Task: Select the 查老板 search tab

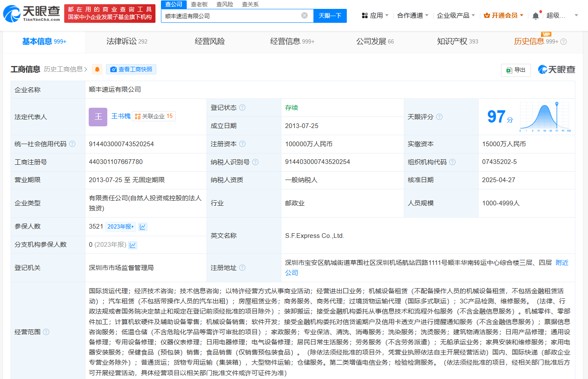Action: click(199, 4)
